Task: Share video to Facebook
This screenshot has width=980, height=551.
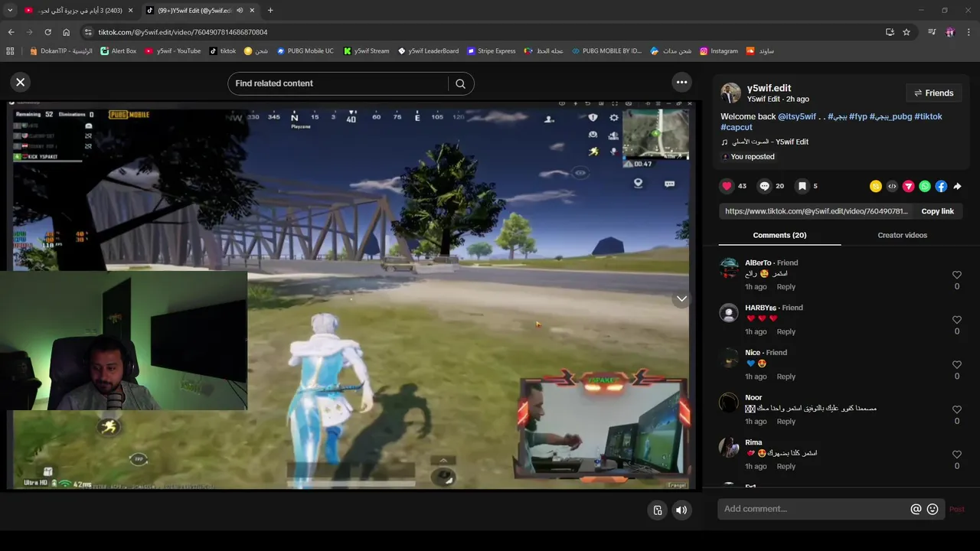Action: pos(941,186)
